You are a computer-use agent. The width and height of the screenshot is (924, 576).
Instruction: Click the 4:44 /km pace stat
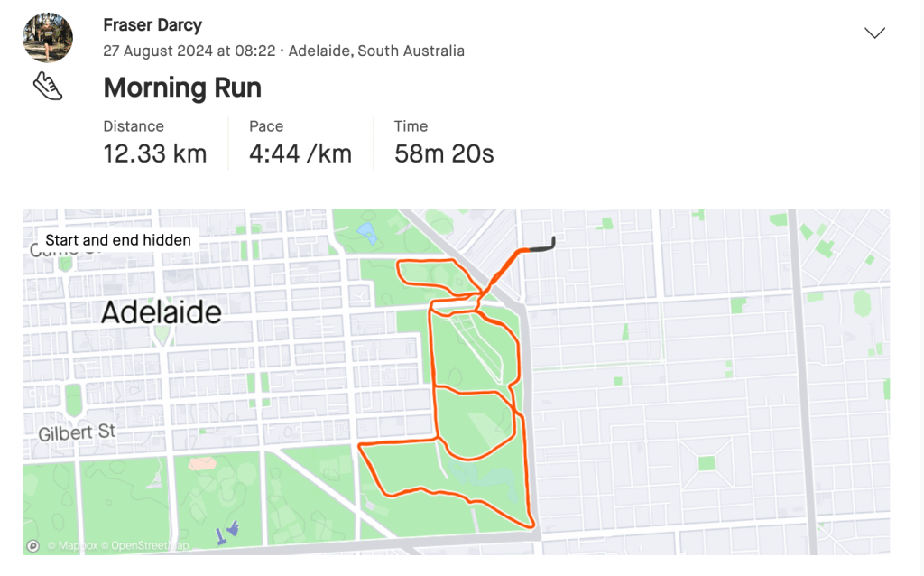pos(300,153)
